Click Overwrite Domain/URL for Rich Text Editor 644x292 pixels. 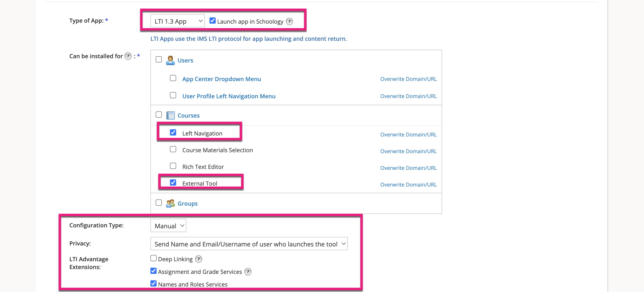[408, 168]
